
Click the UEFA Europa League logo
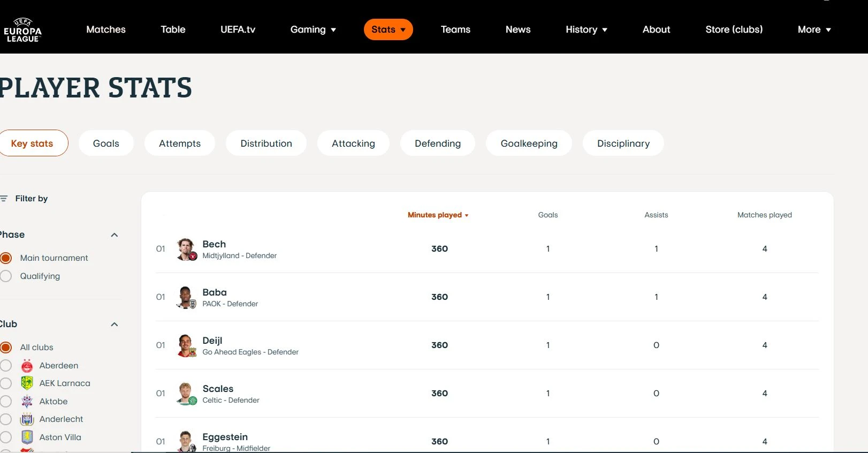click(22, 30)
